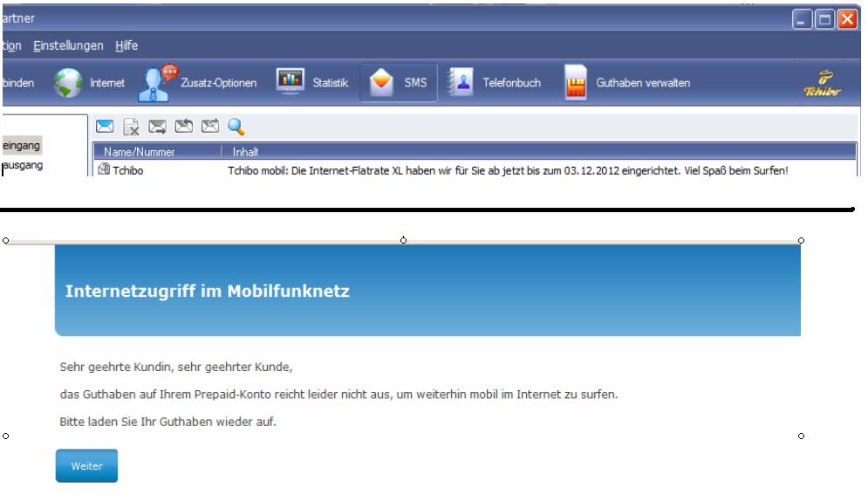The width and height of the screenshot is (868, 495).
Task: Click the 'Sehr geehrte Kundin' greeting line
Action: 176,367
